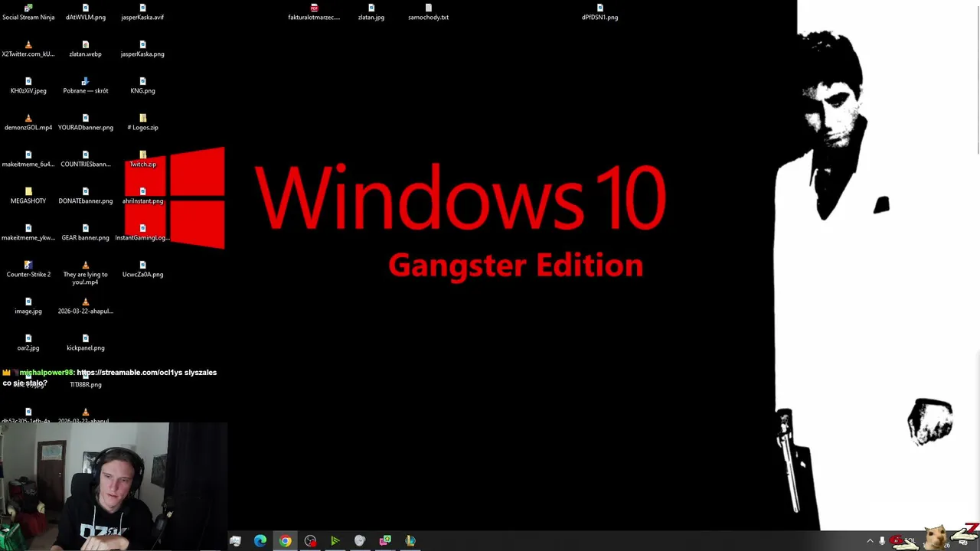This screenshot has width=980, height=551.
Task: Open the first taskbar app icon
Action: [235, 541]
